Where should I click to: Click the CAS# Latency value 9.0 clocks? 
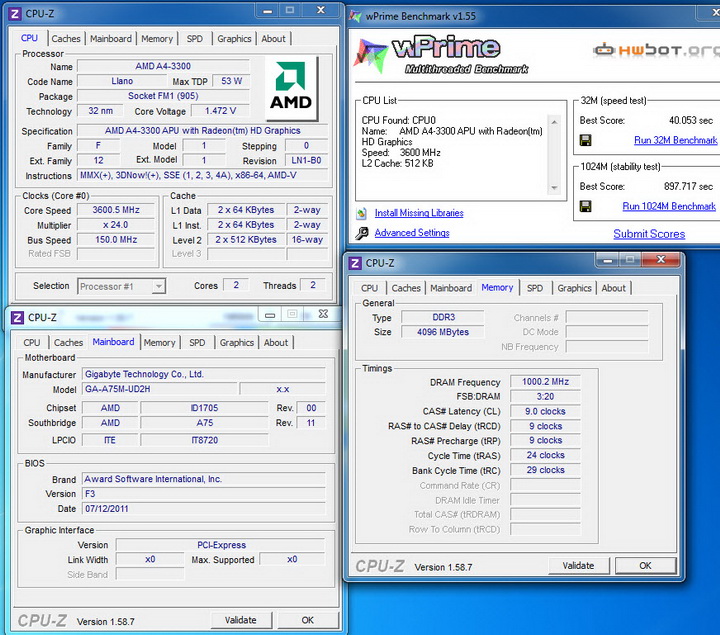coord(545,411)
